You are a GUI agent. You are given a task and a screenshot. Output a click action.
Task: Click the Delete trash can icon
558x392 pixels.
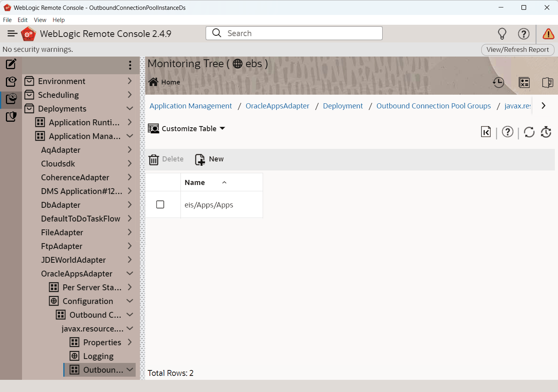(154, 159)
